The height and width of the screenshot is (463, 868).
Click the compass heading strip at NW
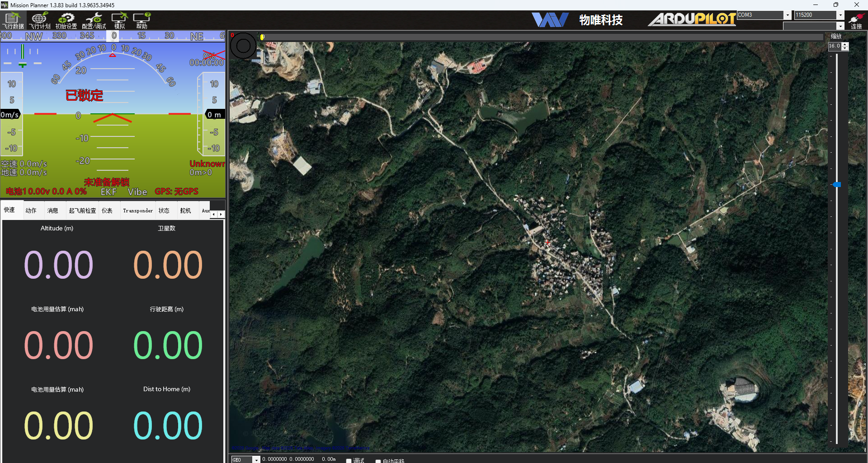point(34,36)
